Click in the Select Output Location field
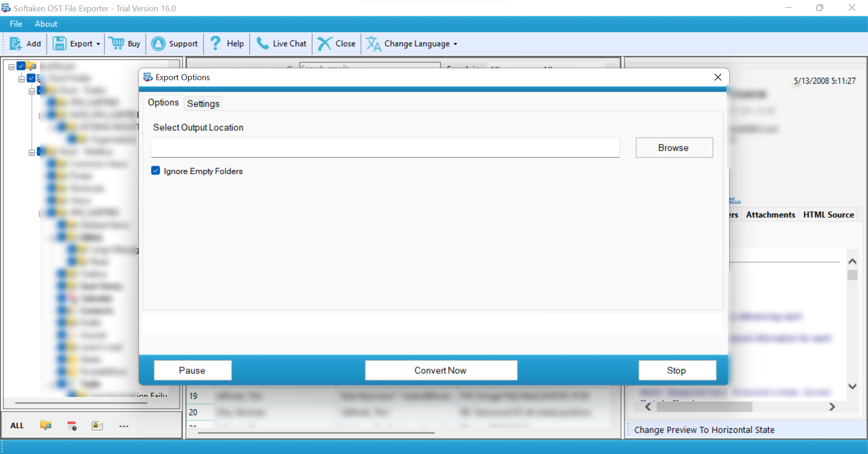Screen dimensions: 868x454 pos(385,148)
